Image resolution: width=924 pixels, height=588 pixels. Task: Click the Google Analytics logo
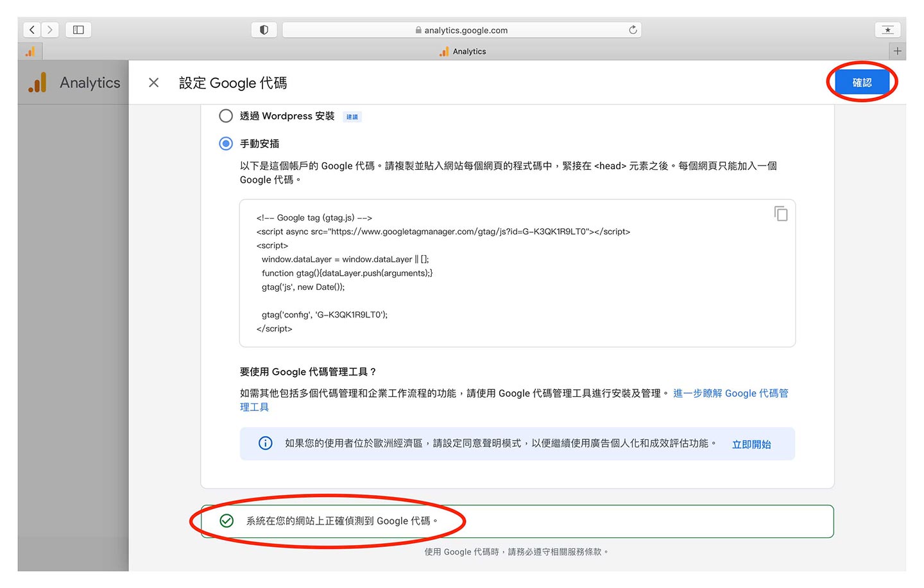pyautogui.click(x=38, y=83)
